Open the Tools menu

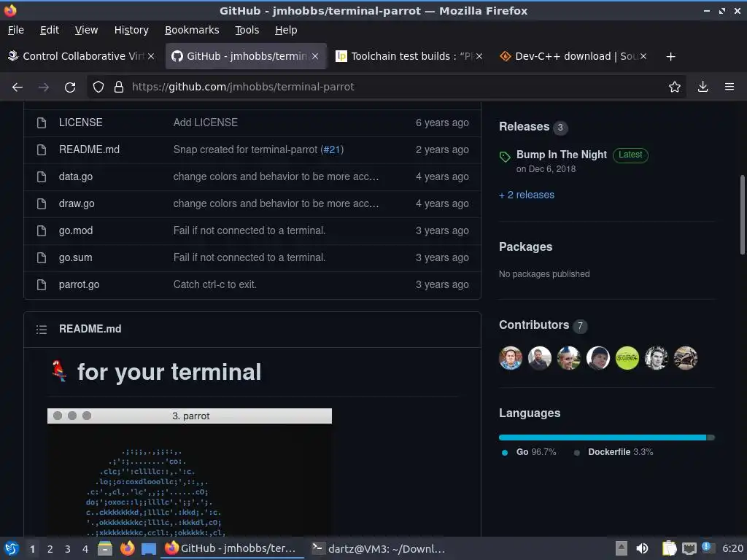[x=247, y=30]
